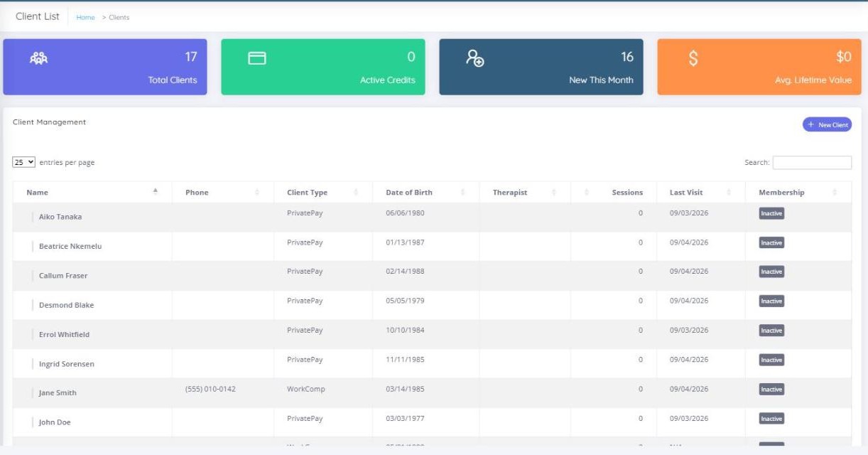Open the Avg. Lifetime Value summary card
The width and height of the screenshot is (868, 455).
tap(759, 67)
